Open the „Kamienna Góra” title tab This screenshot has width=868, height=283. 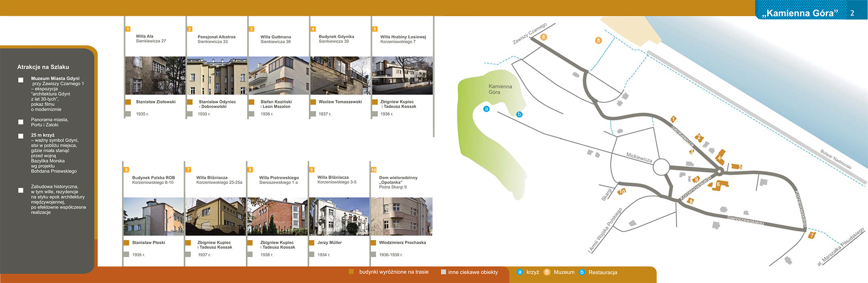[800, 13]
